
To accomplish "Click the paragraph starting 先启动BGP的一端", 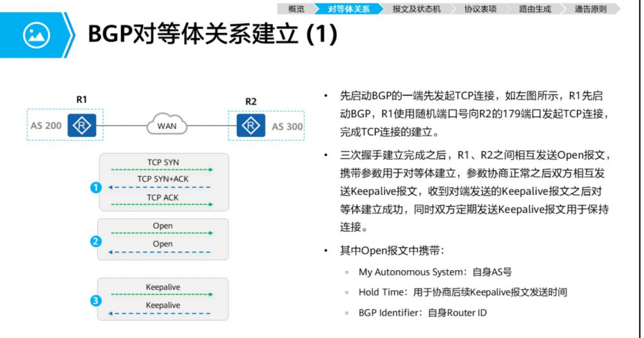I will point(474,114).
